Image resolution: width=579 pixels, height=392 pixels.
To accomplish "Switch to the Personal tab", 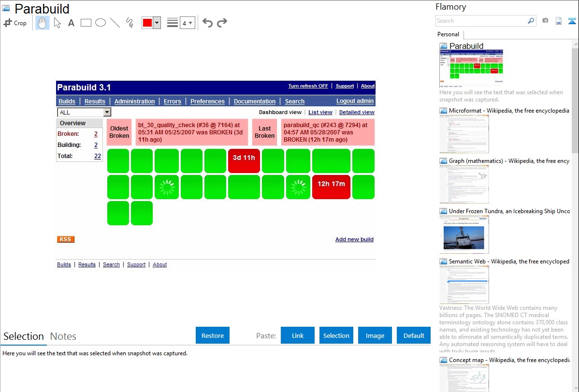I will coord(449,34).
